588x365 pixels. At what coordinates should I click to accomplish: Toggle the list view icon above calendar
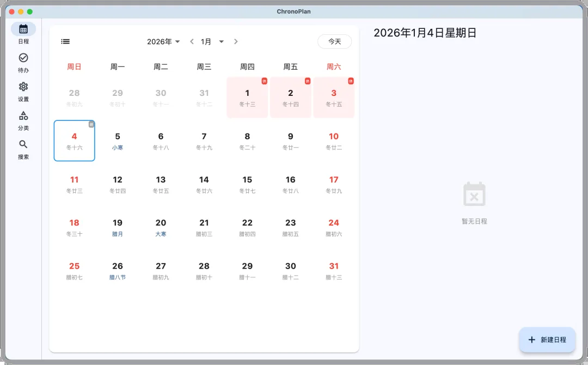pos(65,41)
